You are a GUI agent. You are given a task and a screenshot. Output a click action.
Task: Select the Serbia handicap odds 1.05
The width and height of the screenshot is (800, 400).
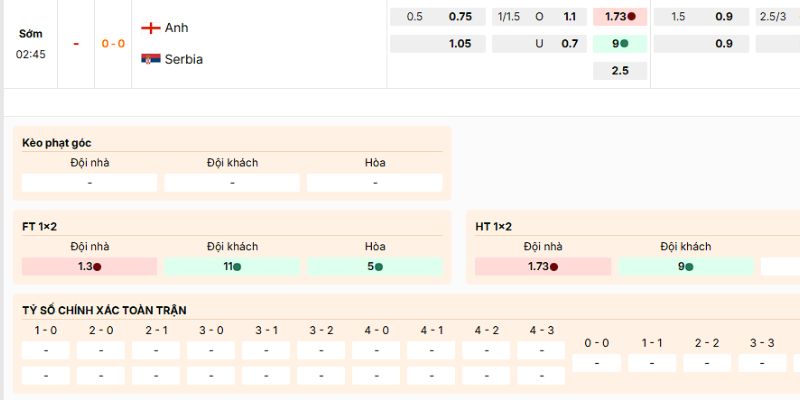[460, 44]
